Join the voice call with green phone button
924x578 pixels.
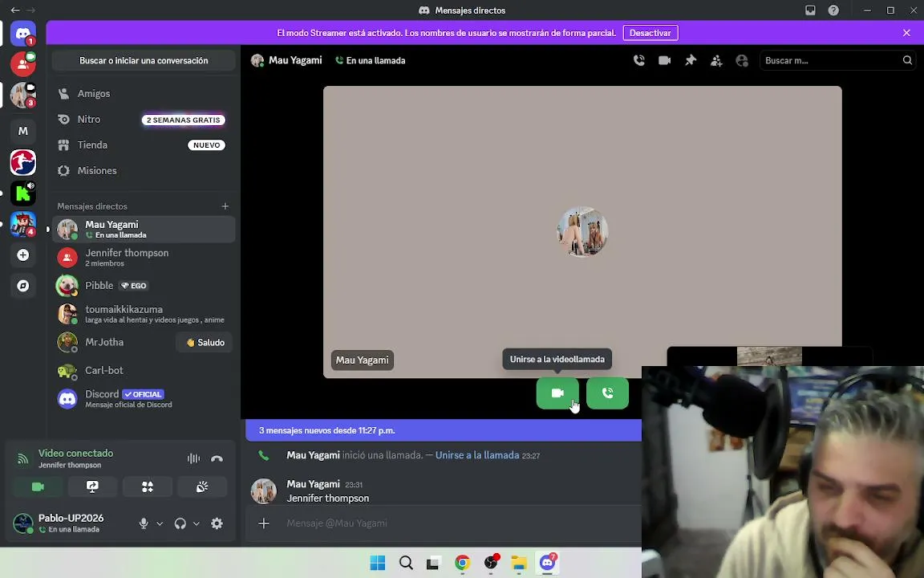(607, 393)
